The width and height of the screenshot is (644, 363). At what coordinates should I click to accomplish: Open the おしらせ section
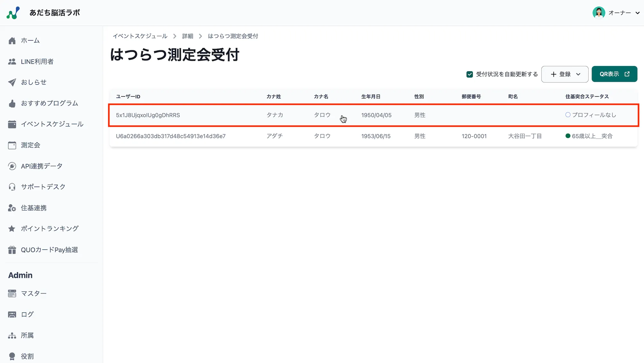[x=34, y=82]
